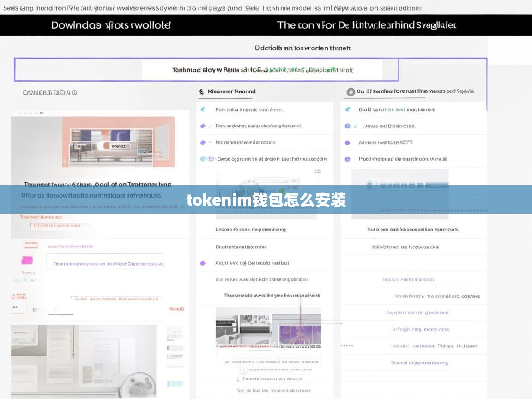Screen dimensions: 532x399
Task: Click the blue crescent icon atop the middle list
Action: pyautogui.click(x=203, y=109)
